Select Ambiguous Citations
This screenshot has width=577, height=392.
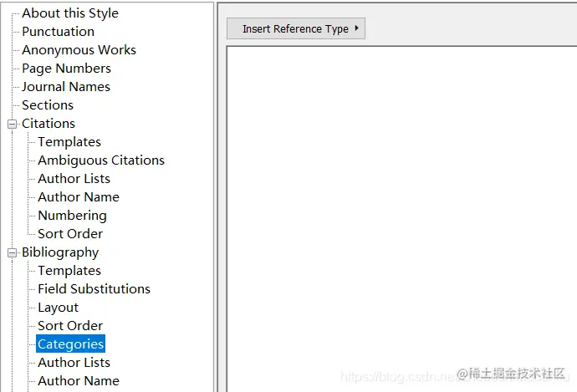click(x=101, y=160)
